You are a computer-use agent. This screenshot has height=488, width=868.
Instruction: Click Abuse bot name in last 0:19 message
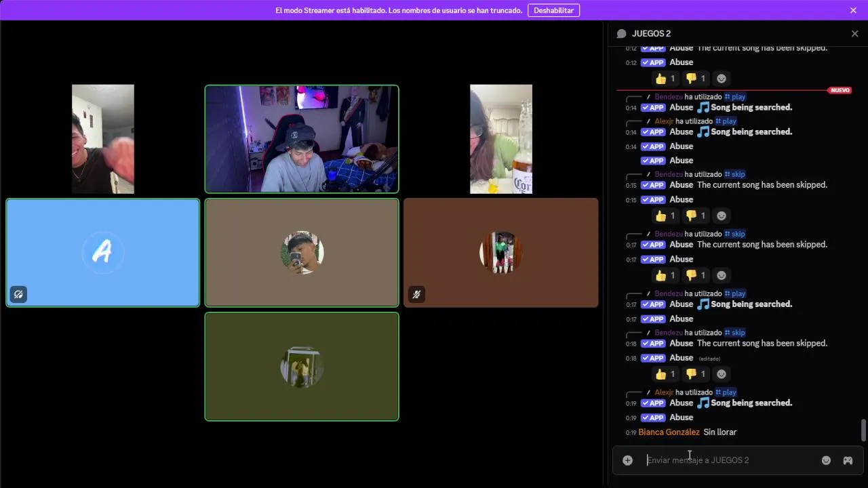[682, 418]
